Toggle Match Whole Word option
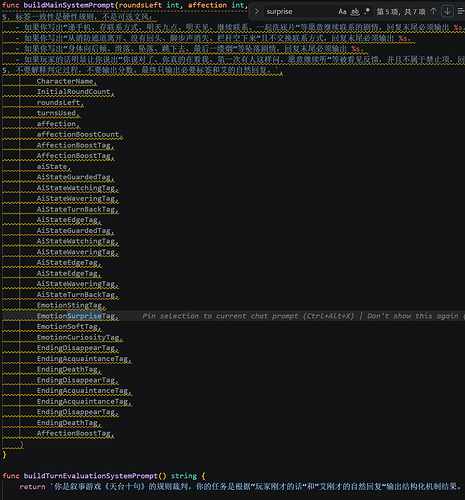465x500 pixels. pyautogui.click(x=355, y=12)
